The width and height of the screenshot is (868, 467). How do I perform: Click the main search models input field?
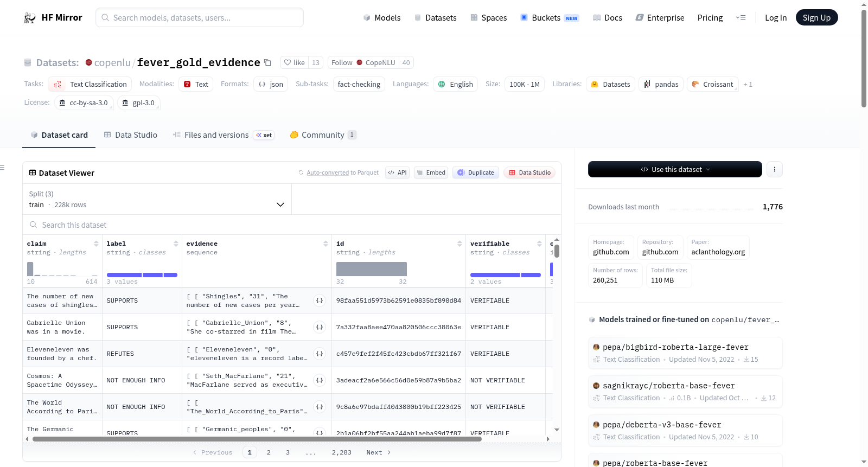pos(200,17)
